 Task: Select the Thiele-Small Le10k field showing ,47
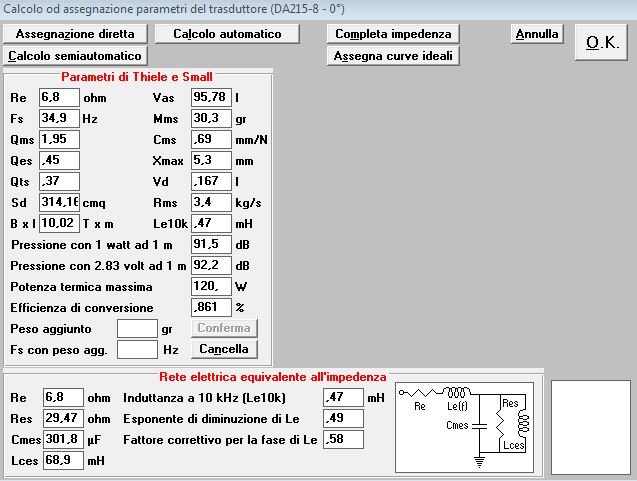coord(211,223)
